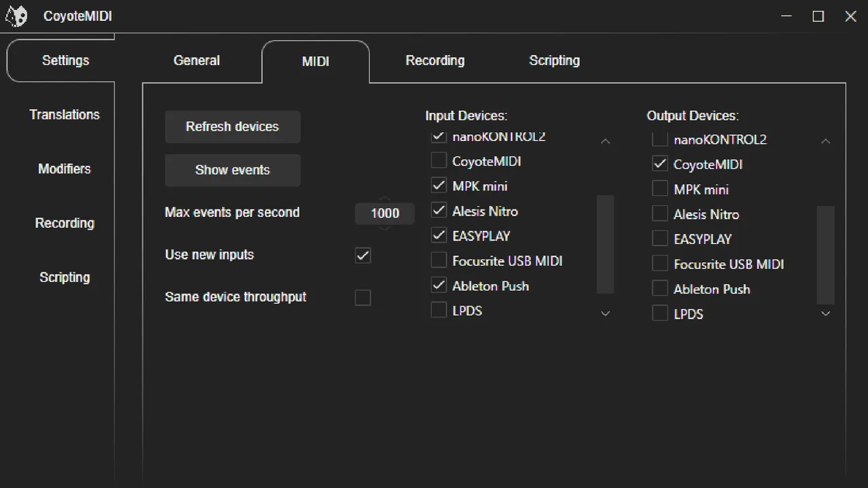The height and width of the screenshot is (488, 868).
Task: Click the Refresh devices button
Action: (233, 127)
